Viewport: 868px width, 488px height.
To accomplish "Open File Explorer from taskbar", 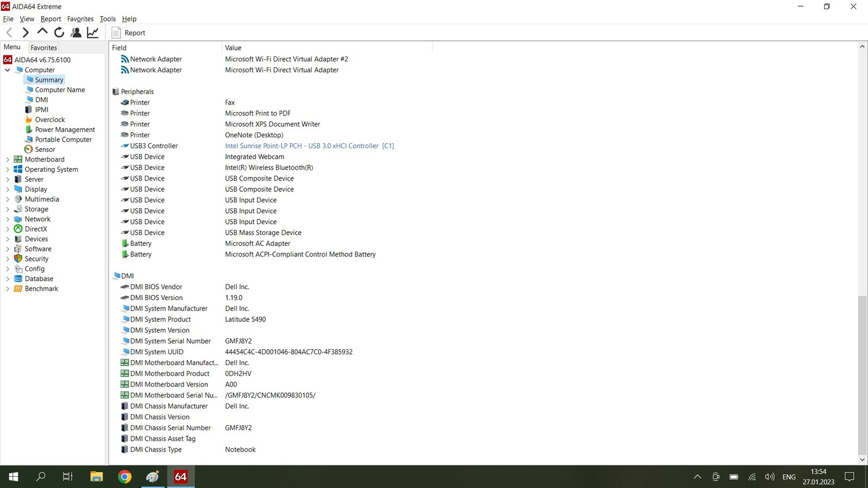I will coord(97,477).
